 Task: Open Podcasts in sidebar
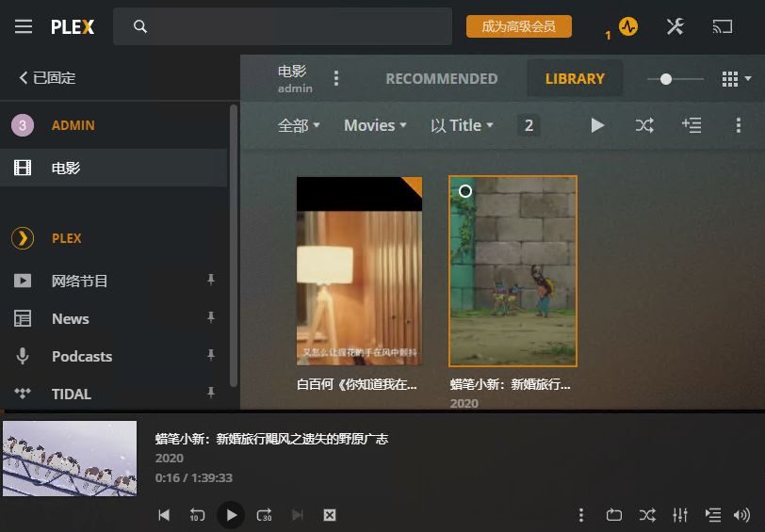[x=82, y=357]
